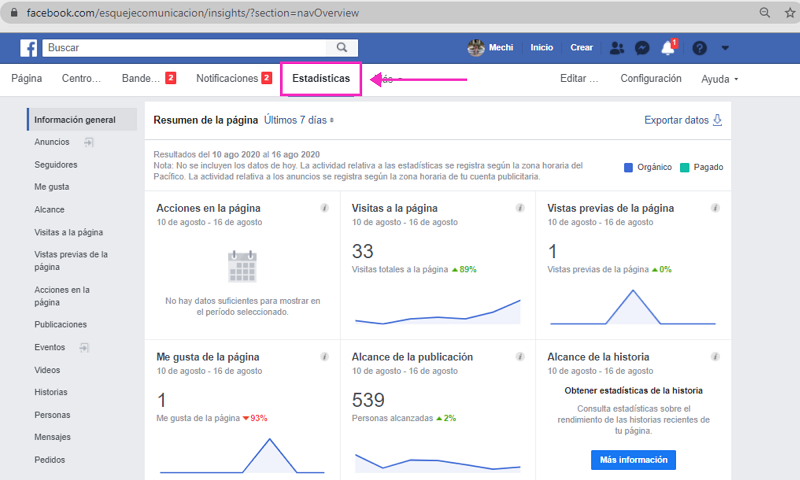Image resolution: width=800 pixels, height=480 pixels.
Task: Click the Más información button
Action: [x=633, y=460]
